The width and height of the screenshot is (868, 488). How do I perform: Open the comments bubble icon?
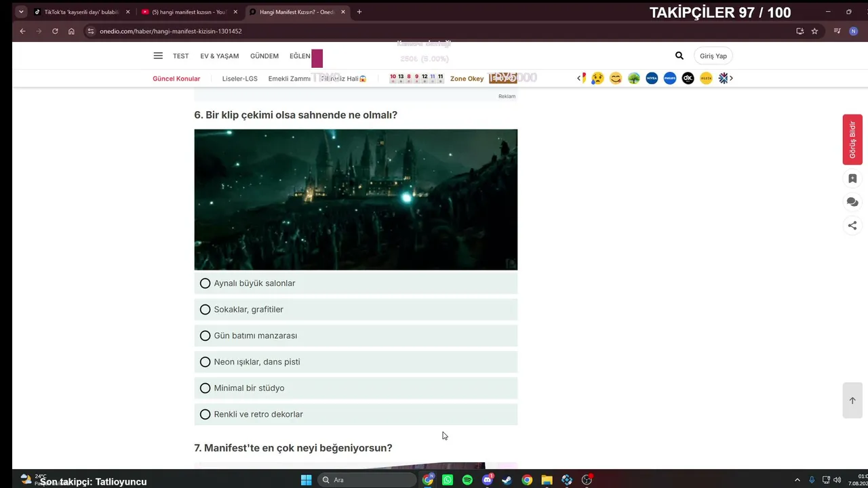(x=852, y=202)
